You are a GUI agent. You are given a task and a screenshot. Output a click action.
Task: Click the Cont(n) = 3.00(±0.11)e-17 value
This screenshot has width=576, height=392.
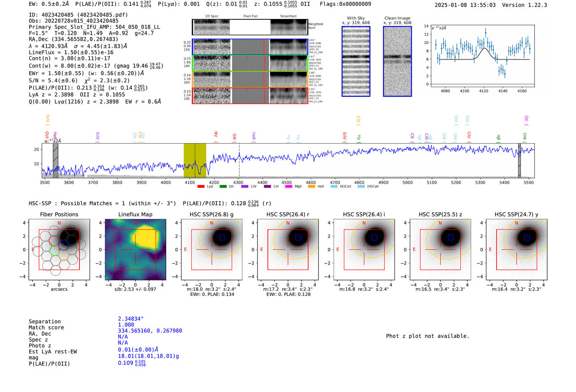pos(70,58)
